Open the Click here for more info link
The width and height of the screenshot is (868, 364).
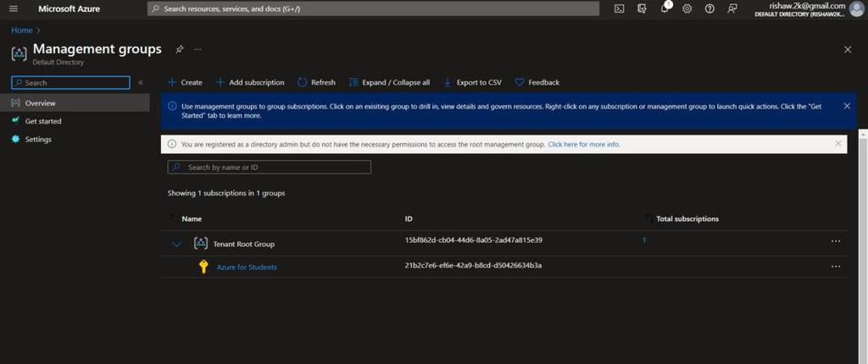[584, 145]
